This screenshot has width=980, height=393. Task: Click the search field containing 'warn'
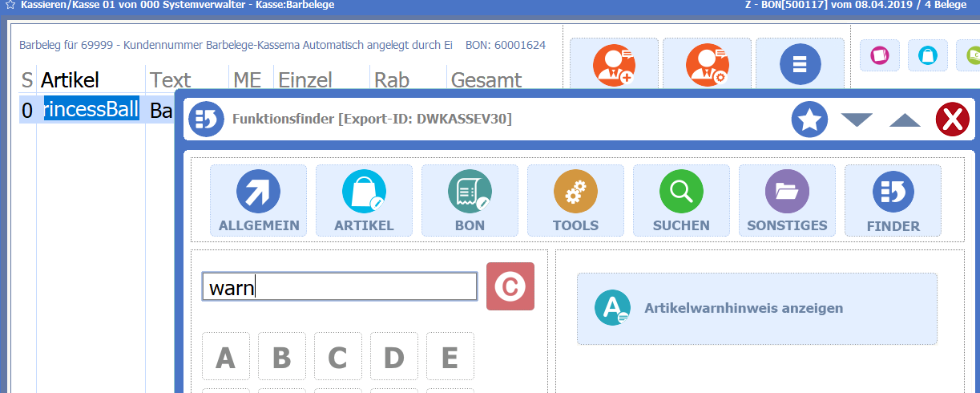[339, 287]
